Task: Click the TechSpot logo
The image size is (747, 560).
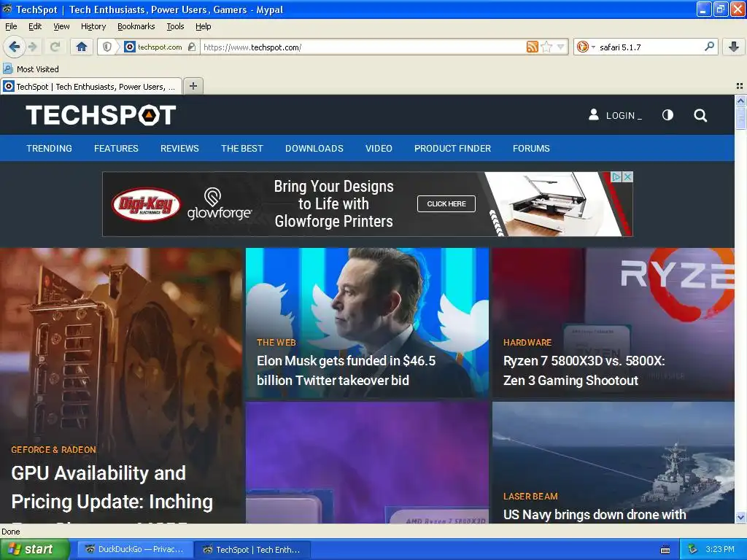Action: tap(101, 115)
